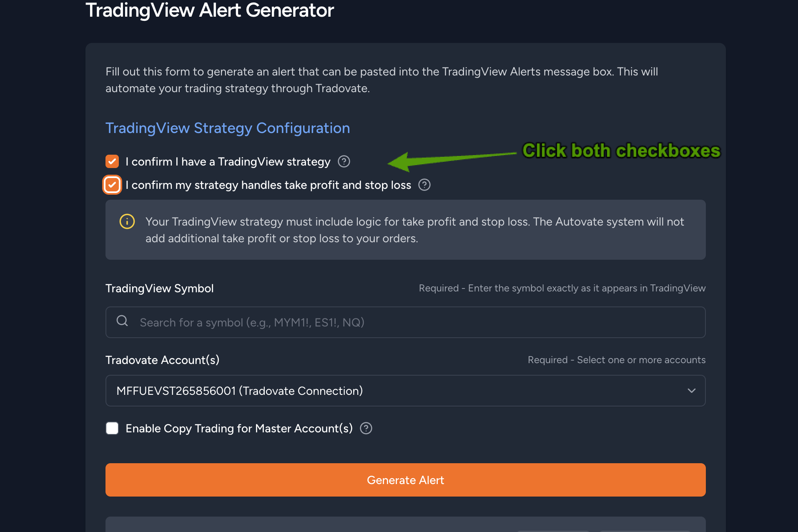
Task: Click the 'TradingView Alert Generator' page title
Action: (x=210, y=10)
